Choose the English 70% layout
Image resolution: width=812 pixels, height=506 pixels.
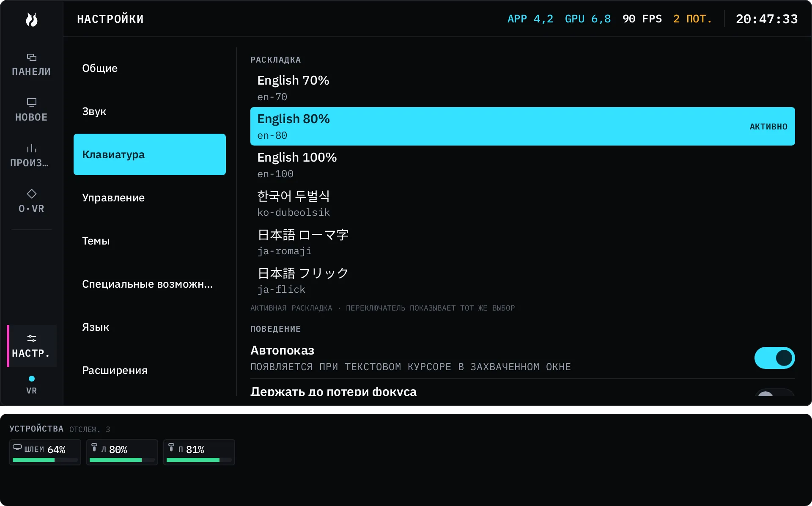click(523, 88)
